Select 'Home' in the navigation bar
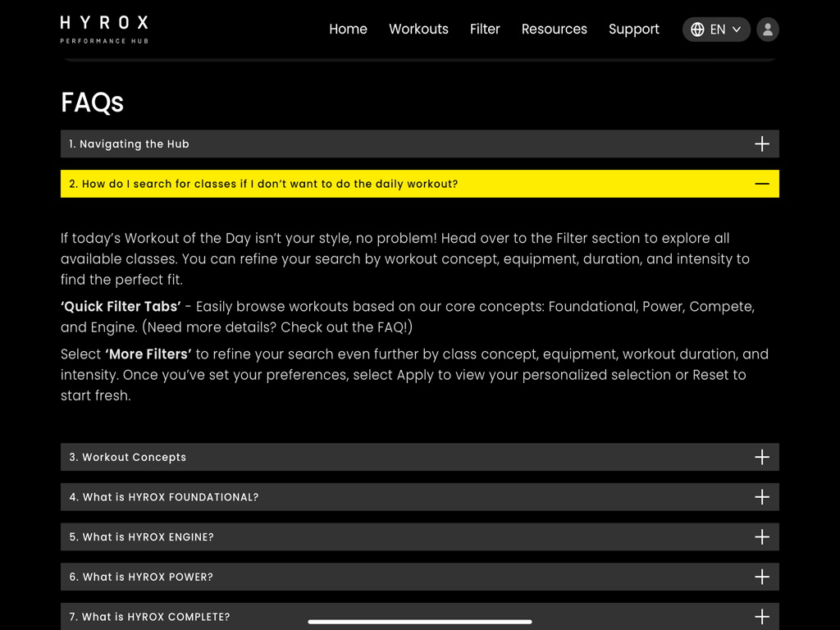 point(348,29)
